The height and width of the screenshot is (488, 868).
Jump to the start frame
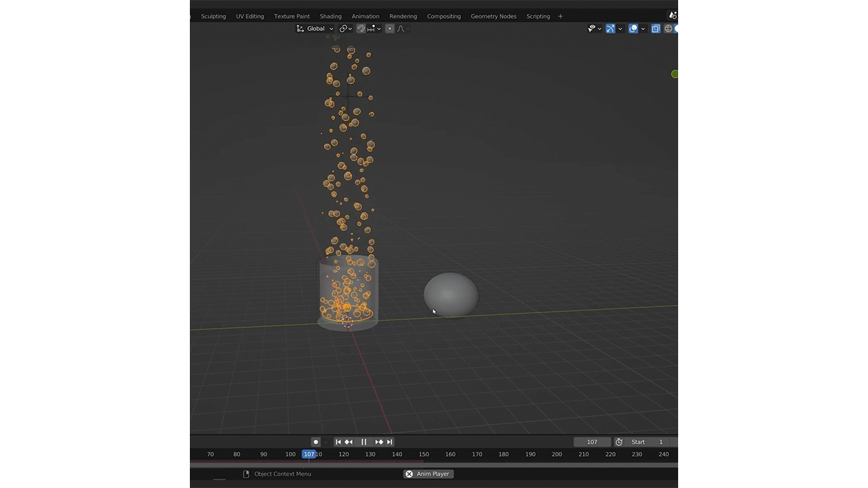tap(338, 442)
